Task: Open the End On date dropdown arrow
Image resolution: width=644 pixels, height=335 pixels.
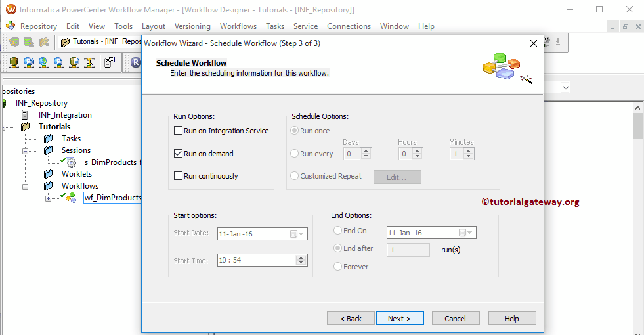Action: point(470,233)
